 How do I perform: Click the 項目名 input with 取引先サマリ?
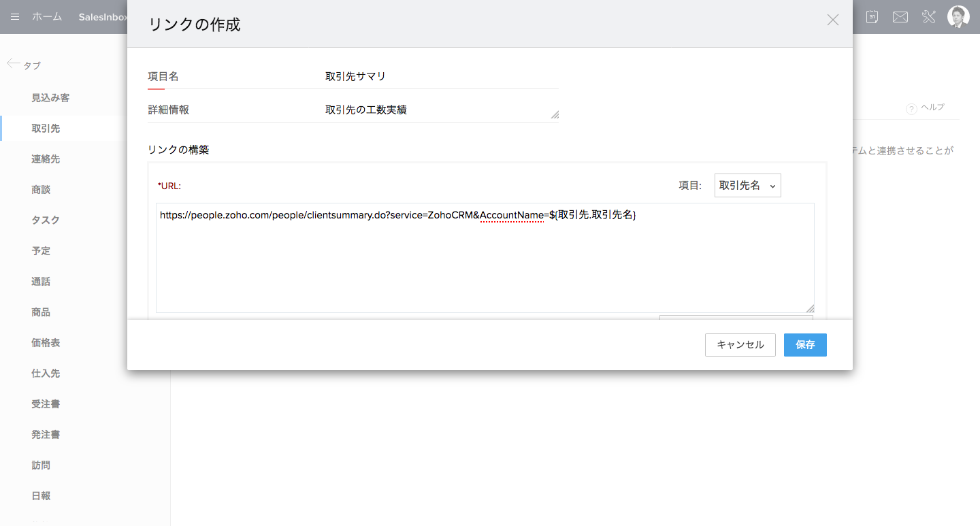(x=440, y=77)
